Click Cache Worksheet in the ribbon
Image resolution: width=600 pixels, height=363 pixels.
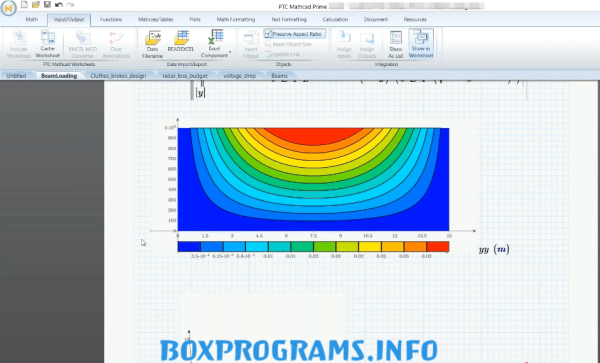point(48,44)
